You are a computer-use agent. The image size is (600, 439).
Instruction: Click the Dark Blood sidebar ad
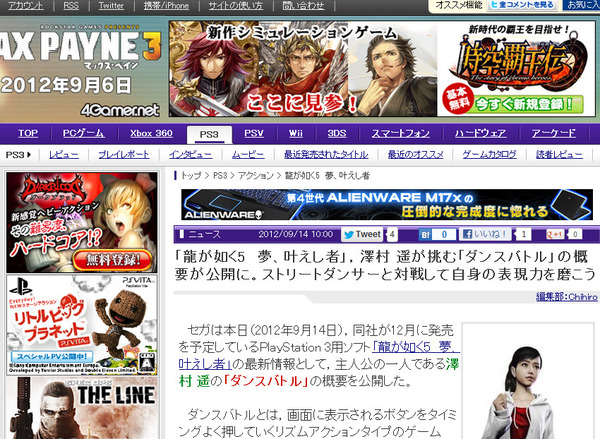point(82,222)
